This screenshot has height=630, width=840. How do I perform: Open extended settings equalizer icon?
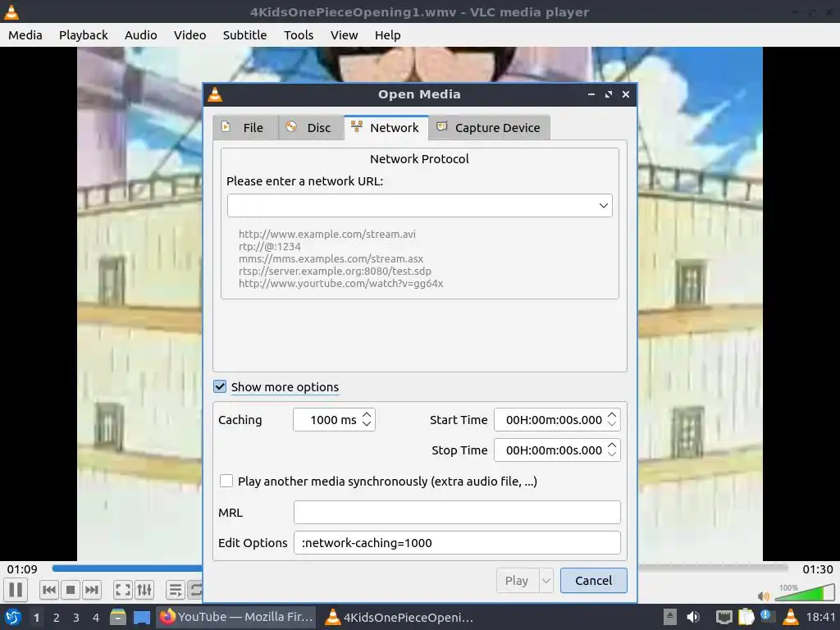144,591
